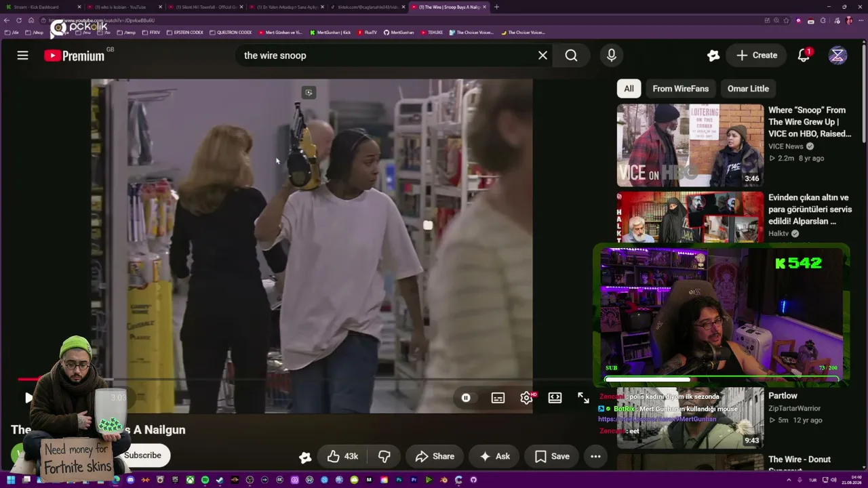Open a new browser tab
The width and height of the screenshot is (868, 488).
click(496, 7)
